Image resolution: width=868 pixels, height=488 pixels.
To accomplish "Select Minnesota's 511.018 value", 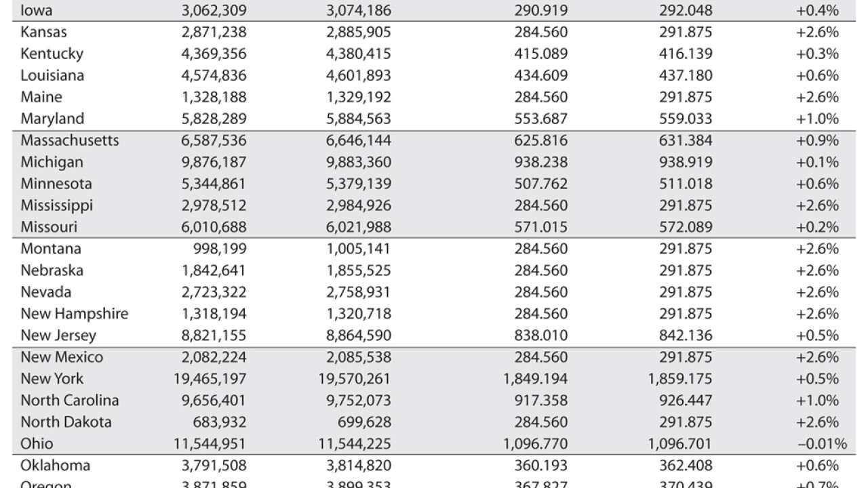I will coord(686,184).
